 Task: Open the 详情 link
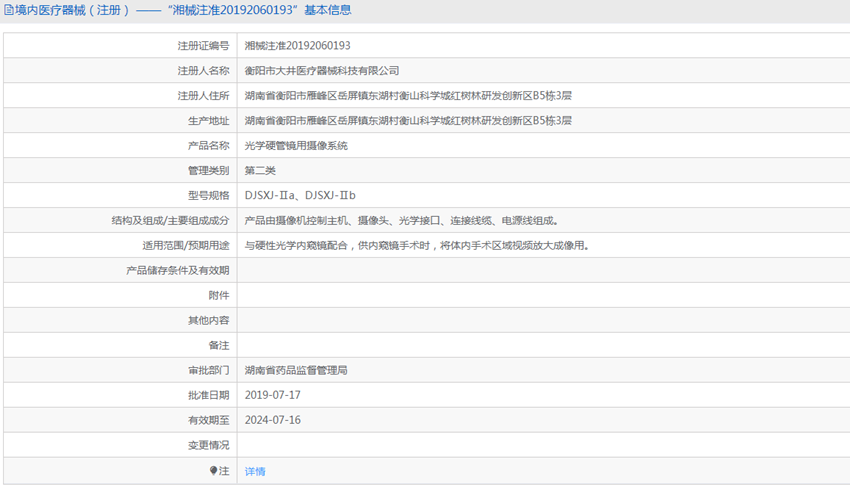pyautogui.click(x=255, y=471)
